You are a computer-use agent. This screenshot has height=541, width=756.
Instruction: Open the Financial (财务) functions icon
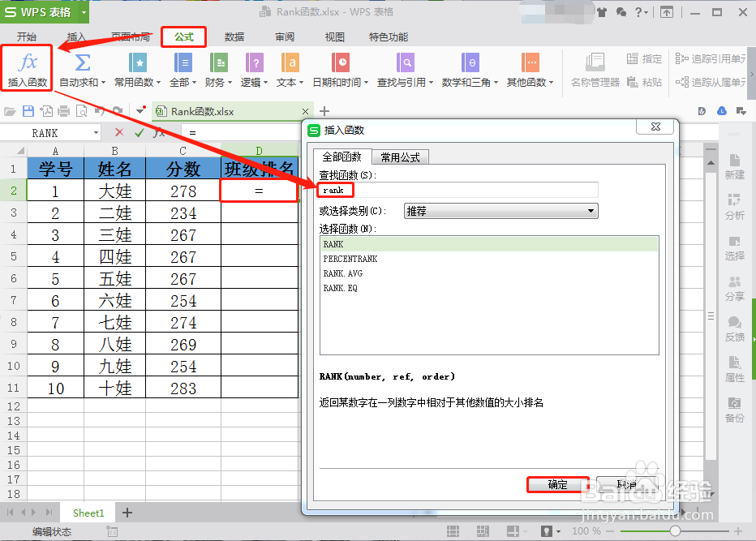219,62
